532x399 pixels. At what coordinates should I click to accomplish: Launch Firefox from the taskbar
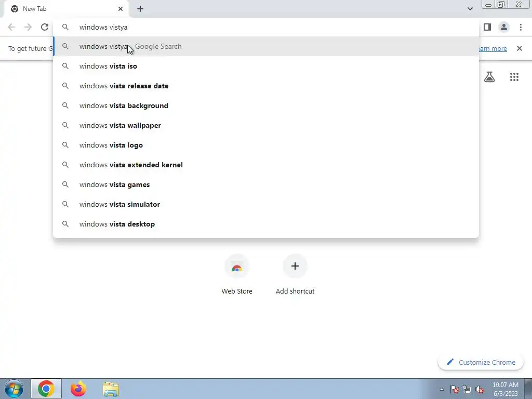coord(78,389)
